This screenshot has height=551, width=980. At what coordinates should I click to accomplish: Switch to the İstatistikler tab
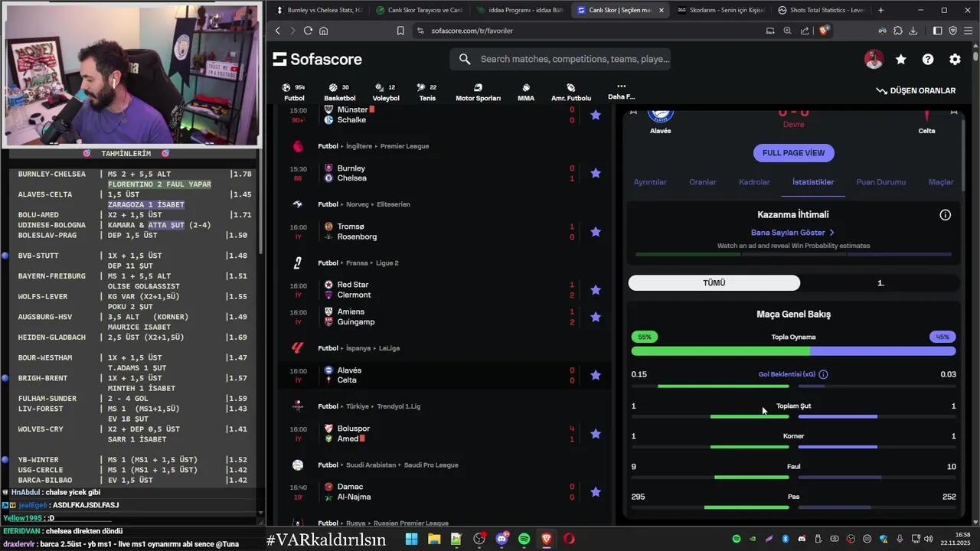813,182
